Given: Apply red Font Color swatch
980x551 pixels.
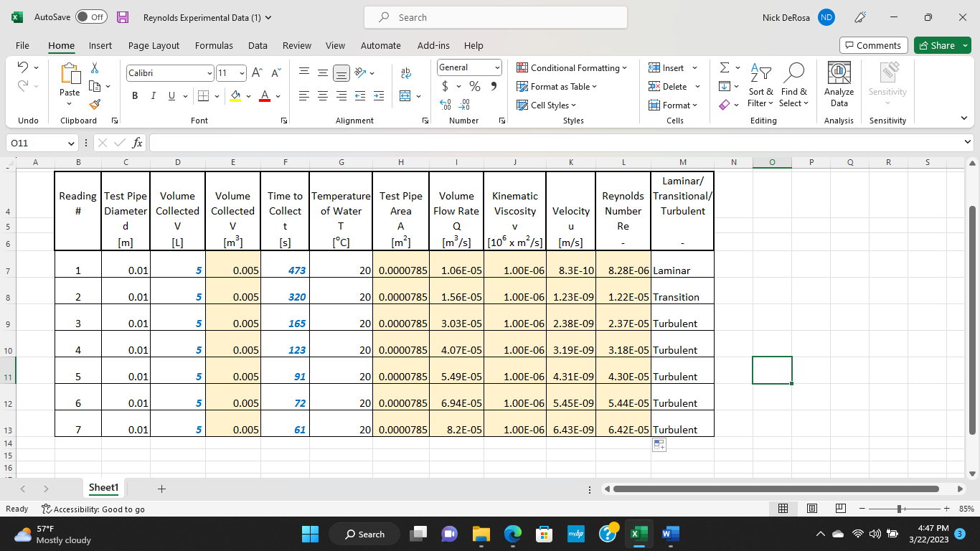Looking at the screenshot, I should 264,96.
